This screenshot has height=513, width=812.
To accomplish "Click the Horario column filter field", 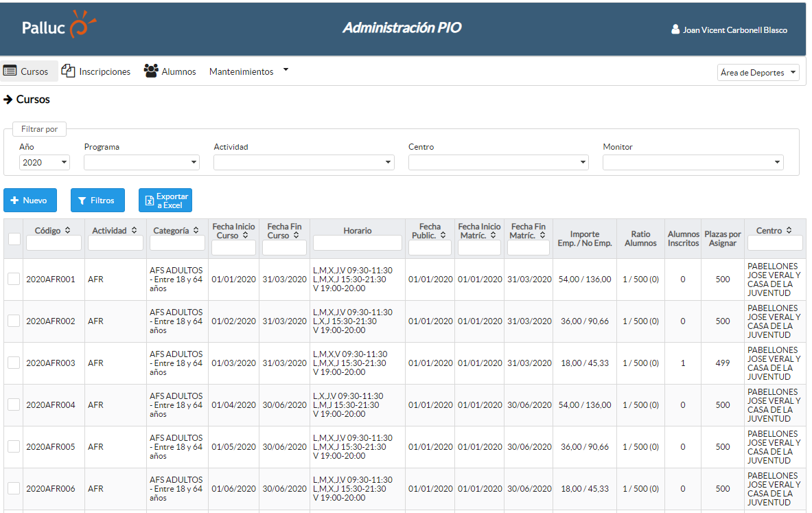I will coord(357,243).
